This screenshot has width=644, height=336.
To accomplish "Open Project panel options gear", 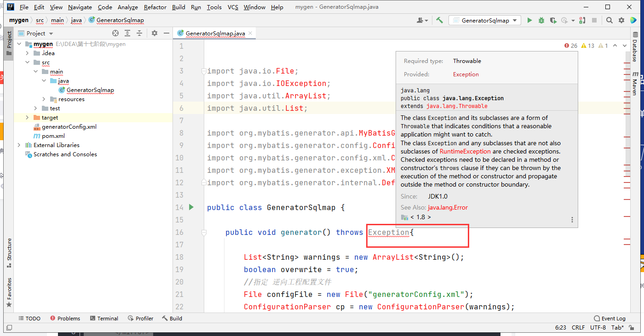I will click(155, 33).
